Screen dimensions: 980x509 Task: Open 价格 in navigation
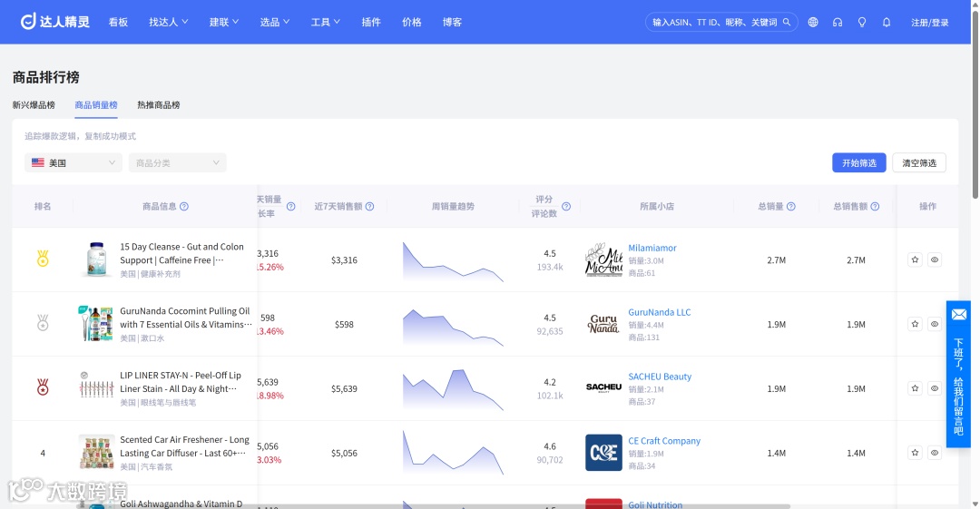click(x=412, y=22)
